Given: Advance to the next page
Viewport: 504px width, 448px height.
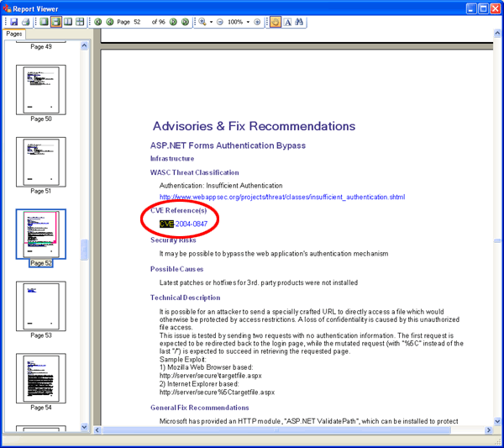Looking at the screenshot, I should point(173,22).
